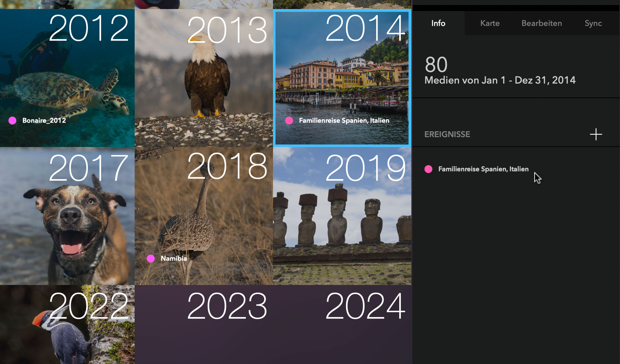Select the empty 2023 year tile
Viewport: 620px width, 364px height.
point(204,324)
